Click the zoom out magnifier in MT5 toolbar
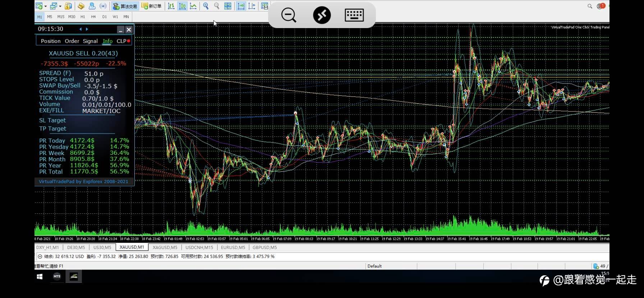Screen dimensions: 644x298 [x=217, y=6]
